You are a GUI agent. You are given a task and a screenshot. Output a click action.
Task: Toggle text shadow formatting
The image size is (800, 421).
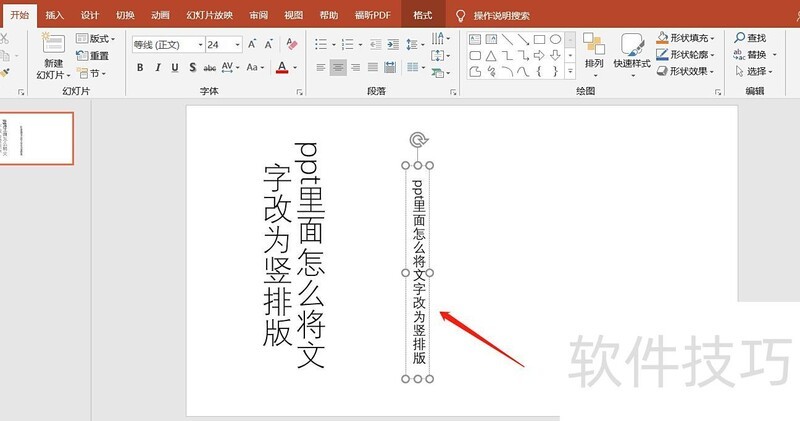[191, 67]
